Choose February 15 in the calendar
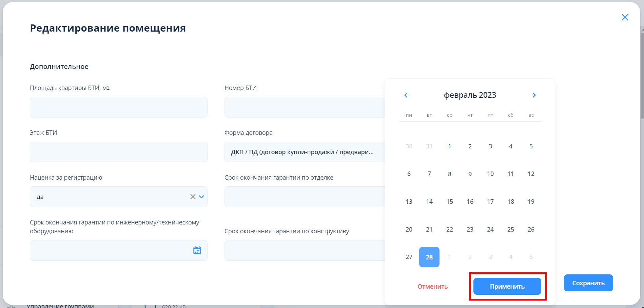This screenshot has height=308, width=644. click(449, 202)
